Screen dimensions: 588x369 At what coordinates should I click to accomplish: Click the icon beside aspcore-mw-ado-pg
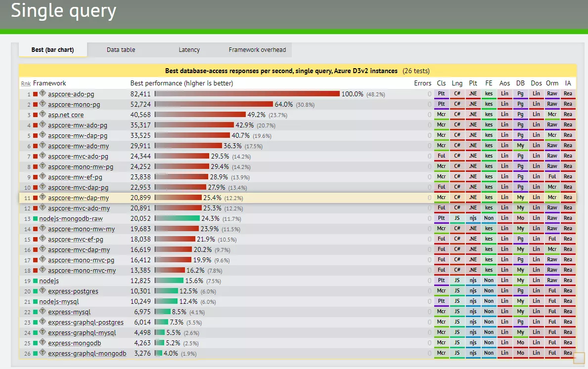pos(43,124)
